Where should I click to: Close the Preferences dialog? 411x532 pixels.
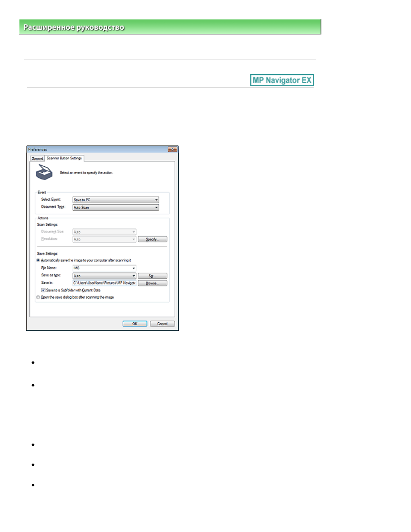[x=172, y=149]
